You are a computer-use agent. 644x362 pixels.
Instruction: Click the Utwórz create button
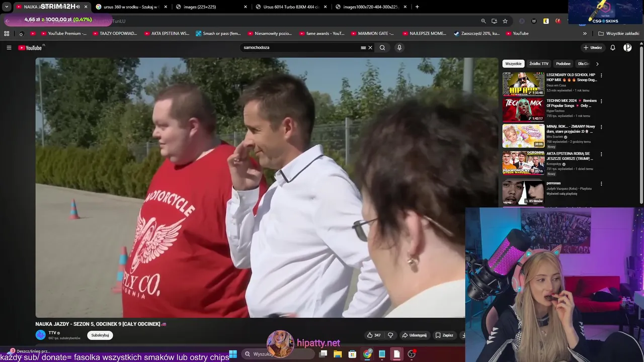593,48
